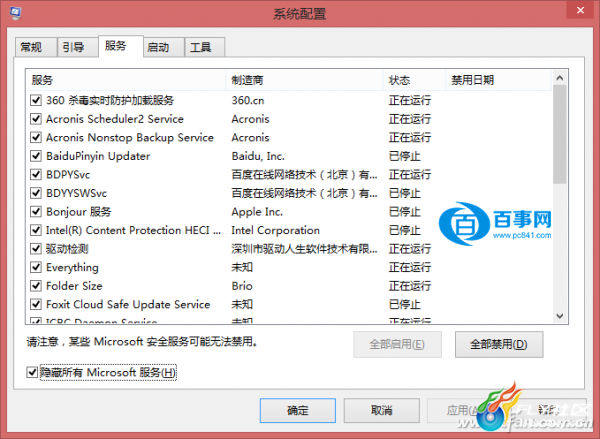Click 正在运行 status of Everything row
The height and width of the screenshot is (439, 600).
(x=410, y=267)
